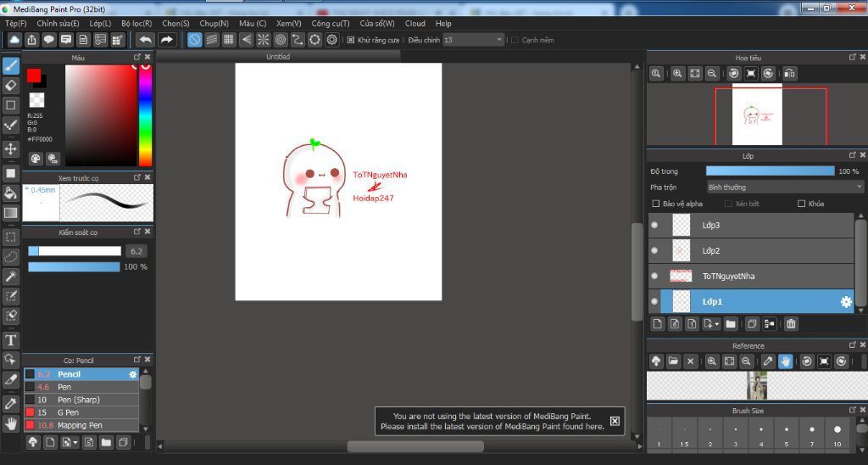This screenshot has width=868, height=465.
Task: Pop out the Reference panel
Action: (x=853, y=345)
